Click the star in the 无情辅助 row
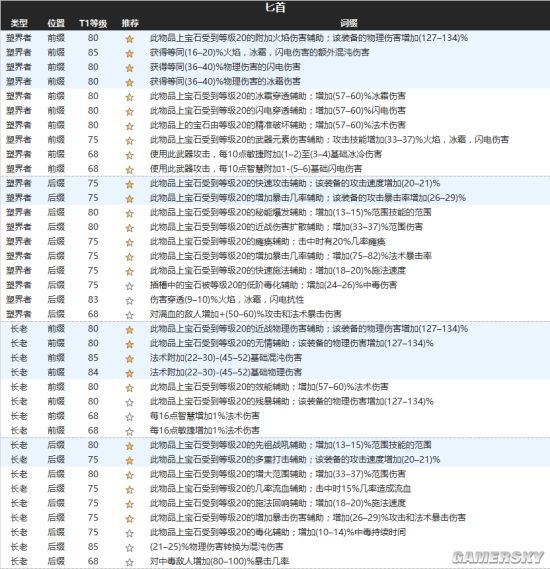The image size is (550, 569). tap(130, 344)
